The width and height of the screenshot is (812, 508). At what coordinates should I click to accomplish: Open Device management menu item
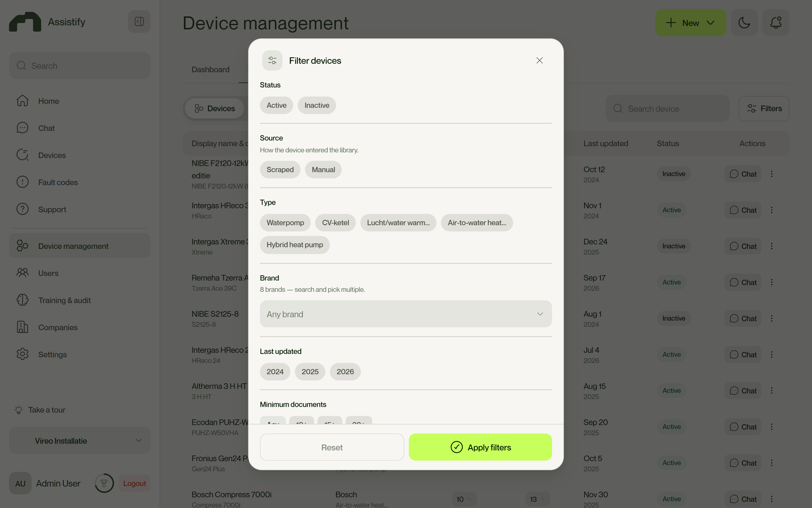pyautogui.click(x=80, y=246)
